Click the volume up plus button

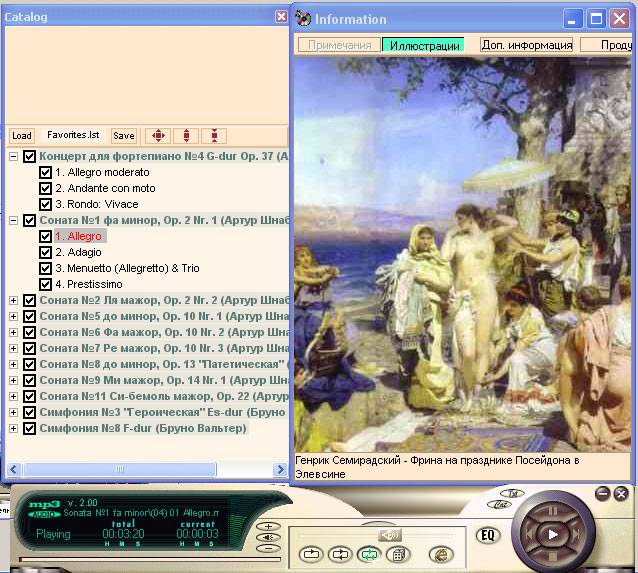268,526
